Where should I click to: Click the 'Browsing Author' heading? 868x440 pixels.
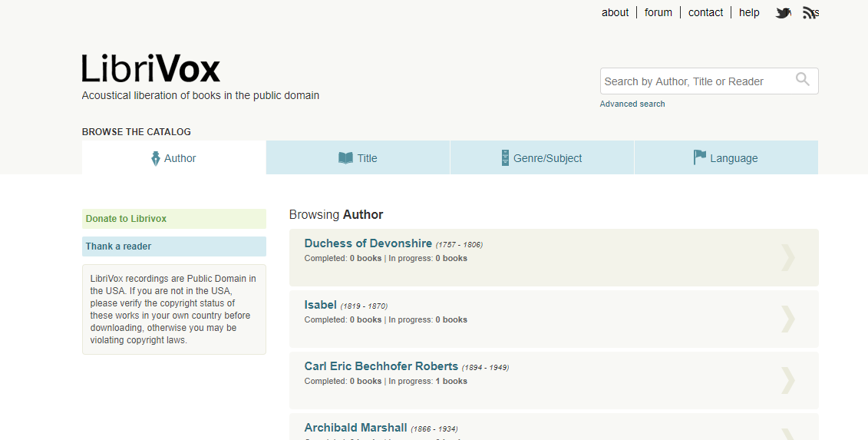tap(336, 214)
